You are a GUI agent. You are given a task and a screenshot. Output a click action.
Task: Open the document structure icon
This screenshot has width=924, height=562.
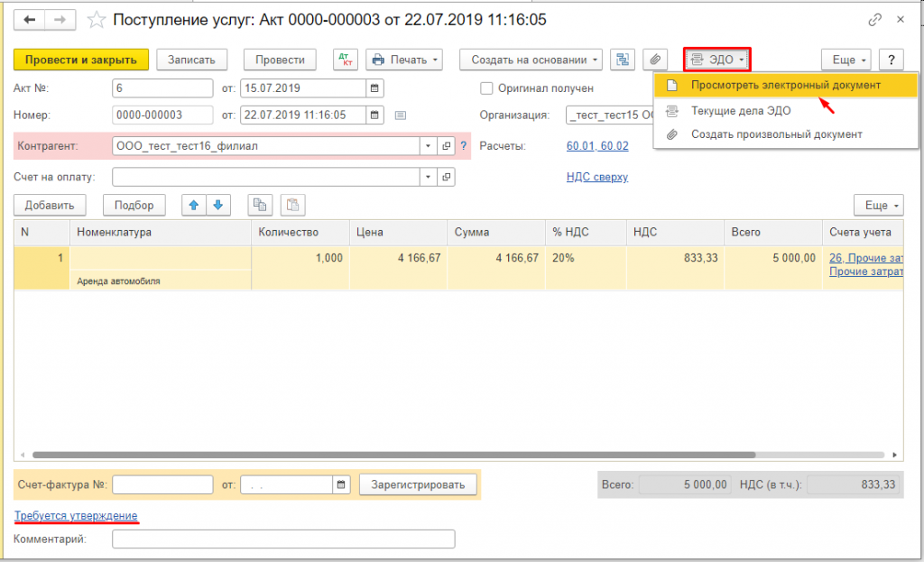pos(622,60)
